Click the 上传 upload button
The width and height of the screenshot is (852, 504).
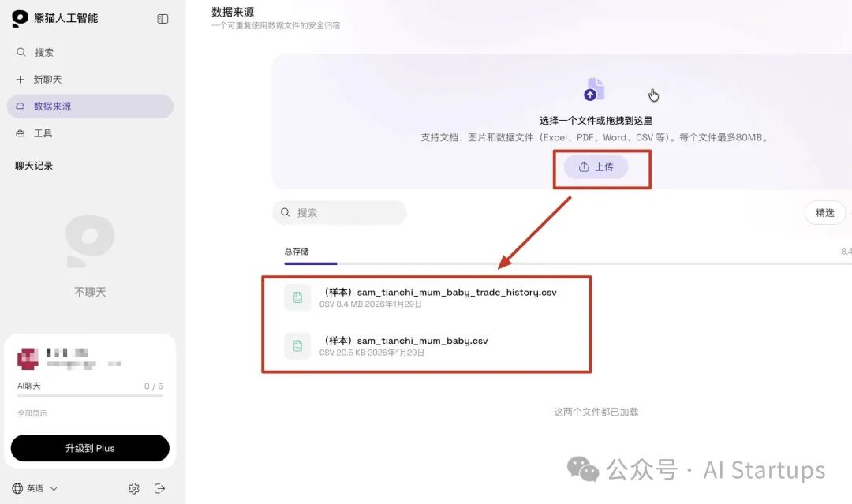click(596, 166)
